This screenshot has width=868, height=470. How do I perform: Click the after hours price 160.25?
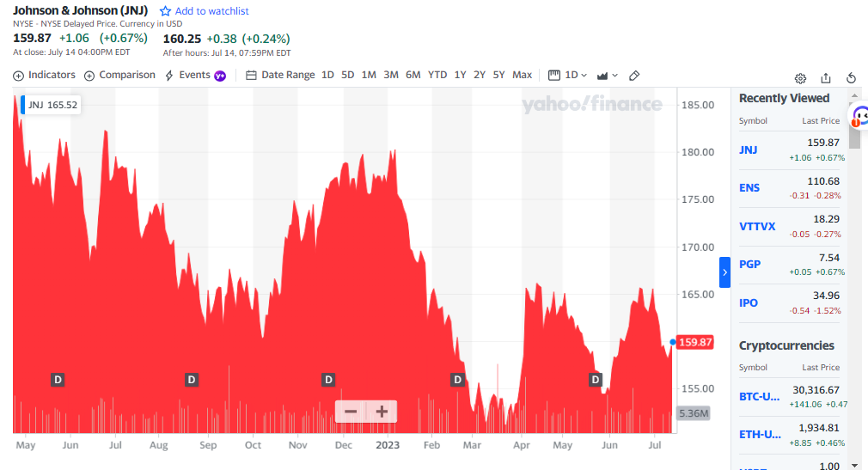(x=181, y=39)
